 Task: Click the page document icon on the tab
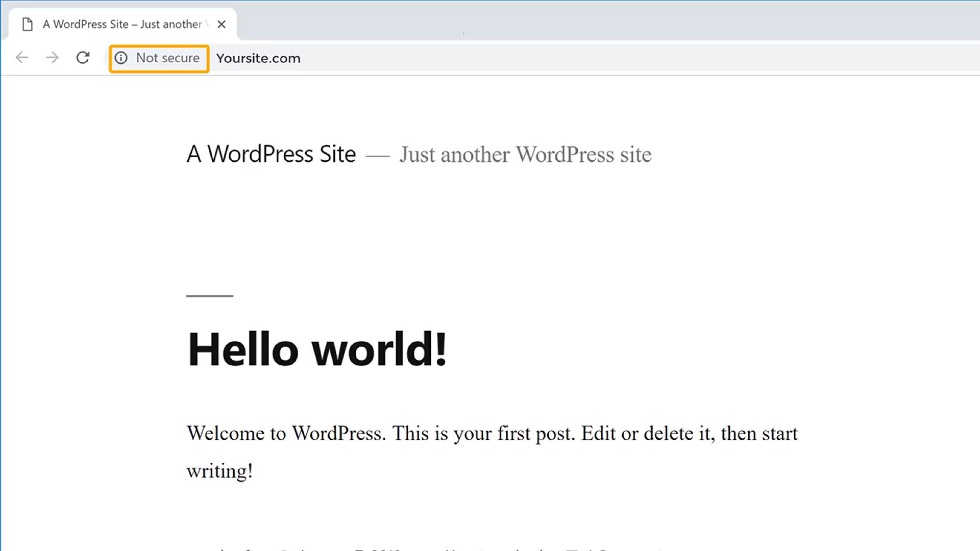[x=28, y=24]
